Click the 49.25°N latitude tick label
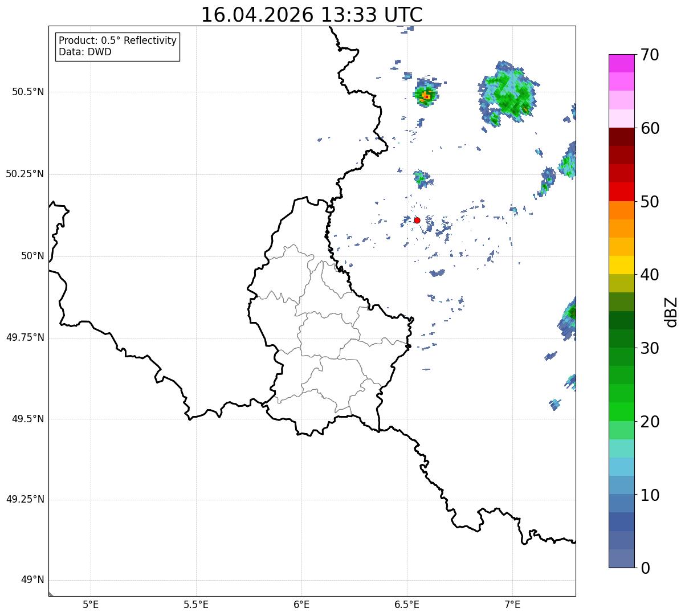The image size is (685, 616). pos(25,500)
